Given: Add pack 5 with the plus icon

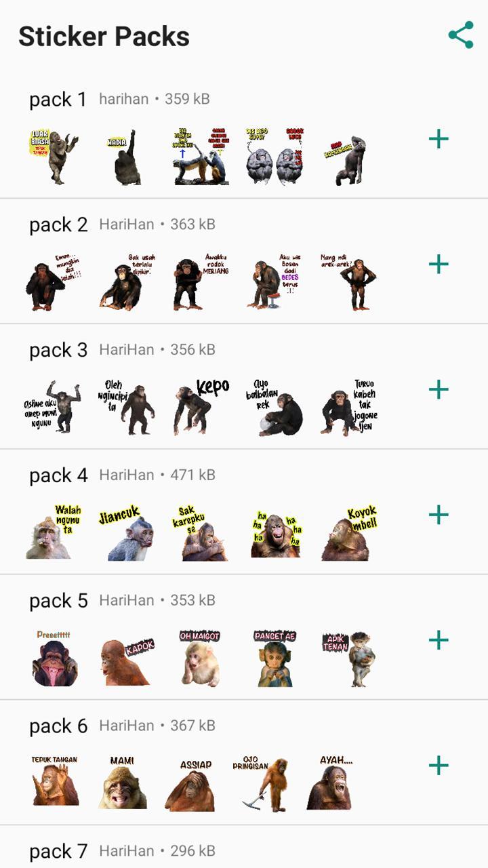Looking at the screenshot, I should 439,640.
